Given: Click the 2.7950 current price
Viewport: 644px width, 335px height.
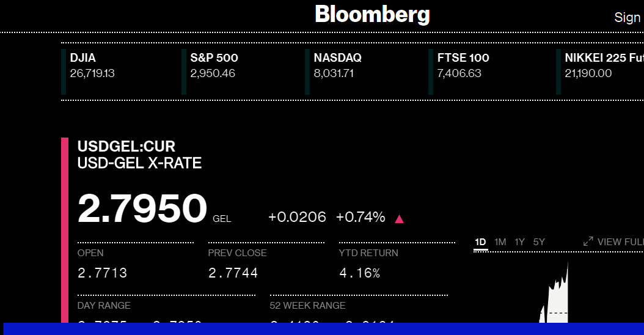Looking at the screenshot, I should point(142,208).
